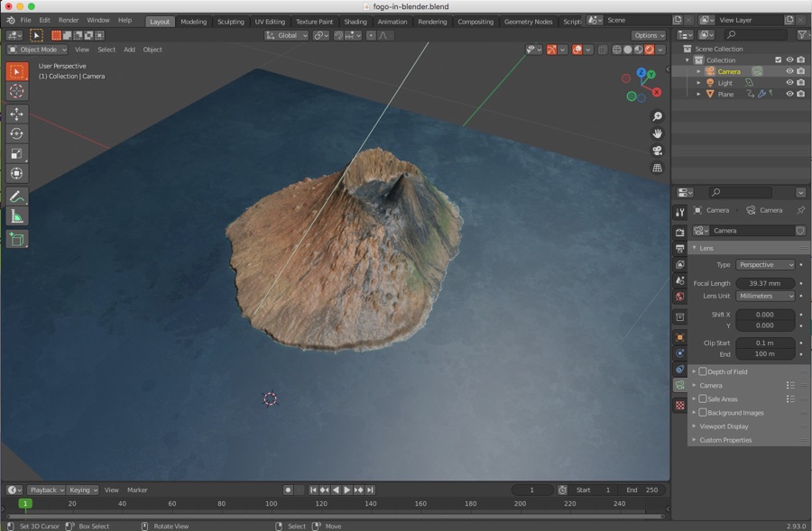This screenshot has width=812, height=531.
Task: Activate the Rotate tool
Action: click(17, 134)
